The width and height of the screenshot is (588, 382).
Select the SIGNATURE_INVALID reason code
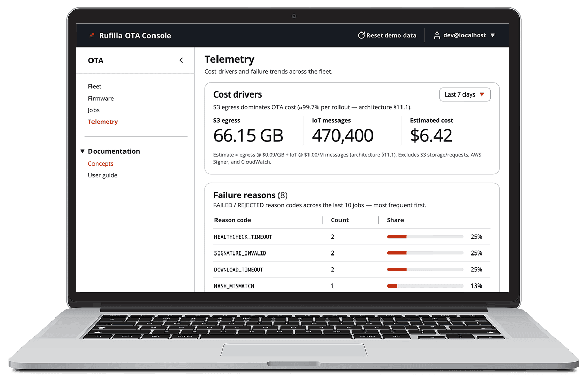[240, 253]
